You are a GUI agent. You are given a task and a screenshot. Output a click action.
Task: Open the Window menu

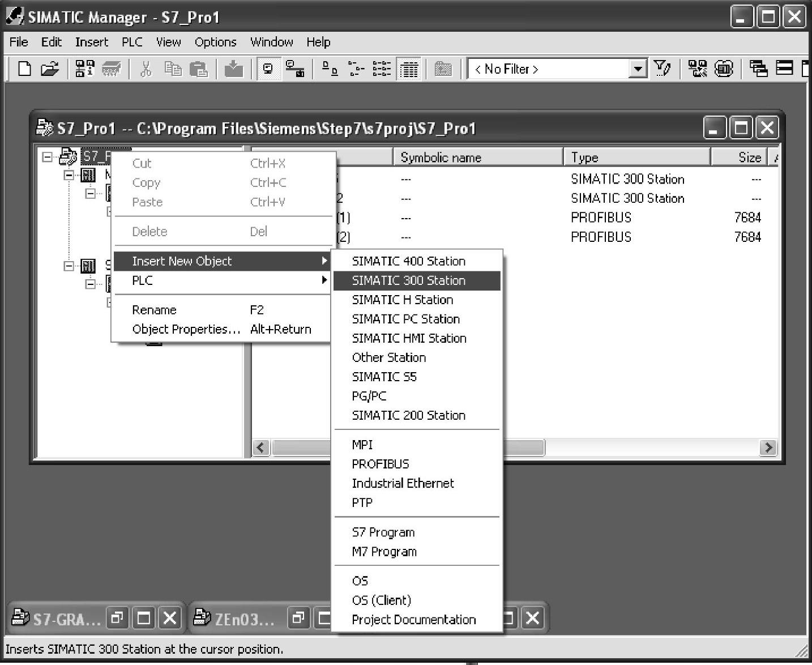pos(272,42)
